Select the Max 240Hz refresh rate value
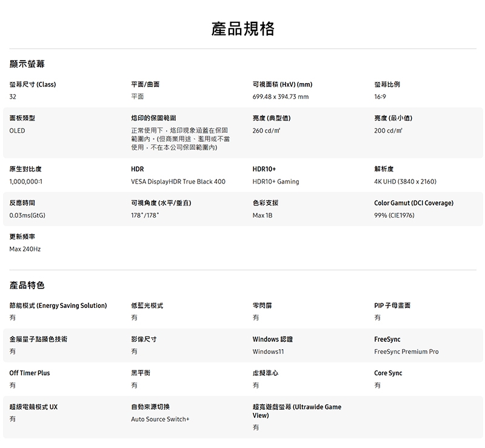The width and height of the screenshot is (485, 448). 25,249
